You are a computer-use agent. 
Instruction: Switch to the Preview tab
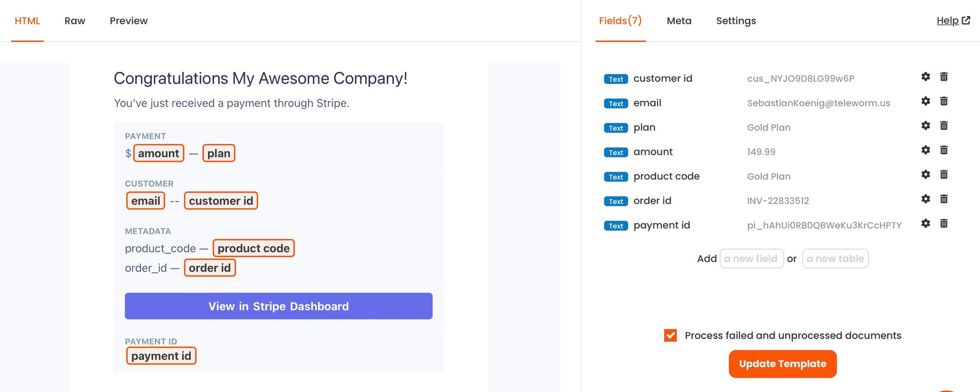point(128,21)
